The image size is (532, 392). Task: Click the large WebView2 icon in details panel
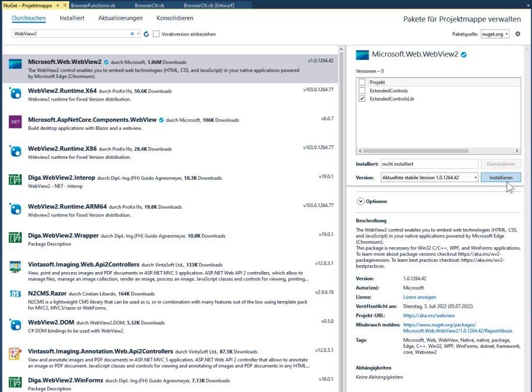(x=362, y=55)
